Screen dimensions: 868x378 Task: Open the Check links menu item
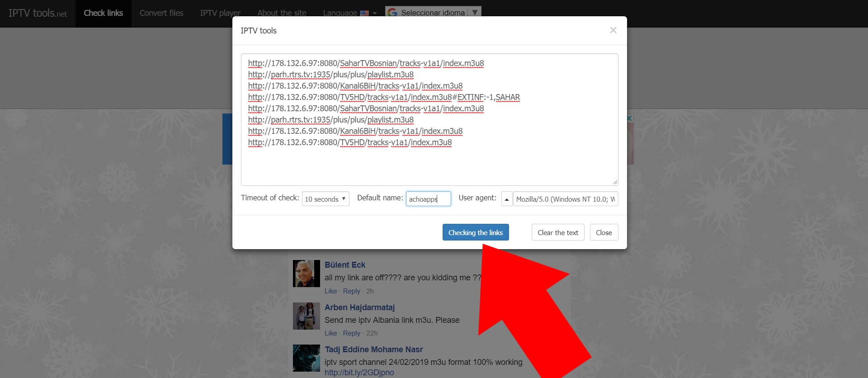[x=103, y=13]
